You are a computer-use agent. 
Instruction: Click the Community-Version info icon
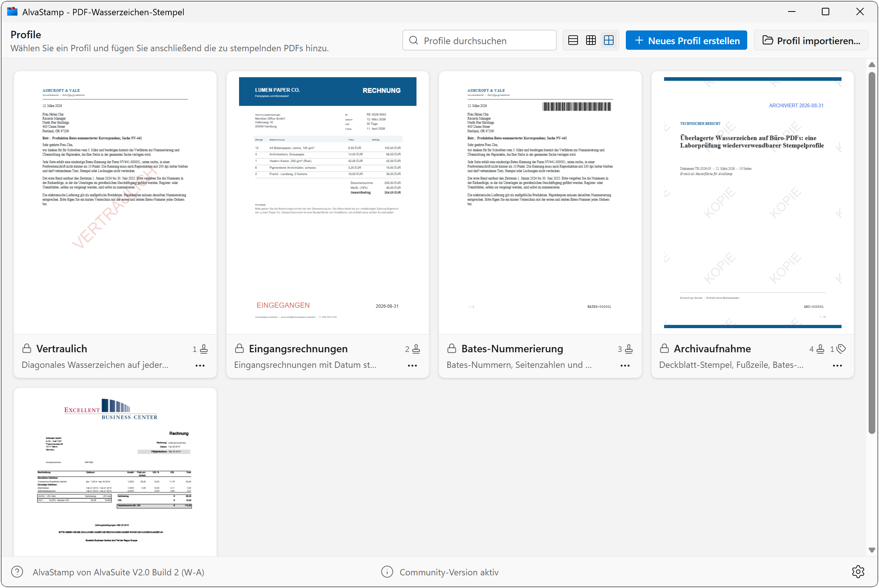pyautogui.click(x=387, y=572)
